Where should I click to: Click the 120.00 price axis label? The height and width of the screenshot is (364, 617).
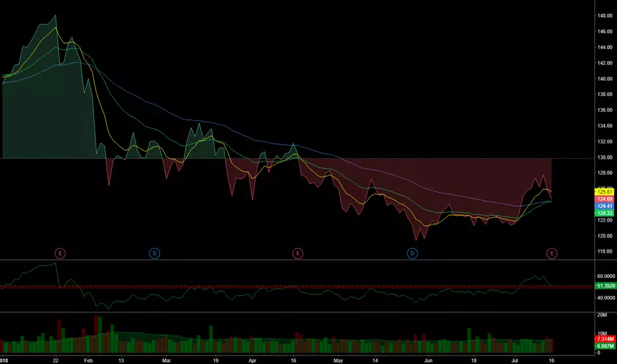(605, 236)
